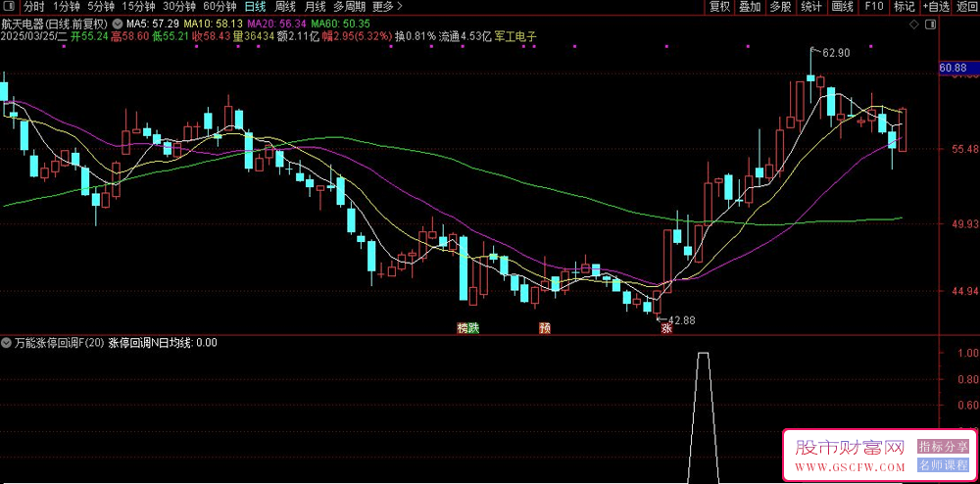Click the MA10: 58.13 indicator label
The width and height of the screenshot is (980, 484).
214,24
